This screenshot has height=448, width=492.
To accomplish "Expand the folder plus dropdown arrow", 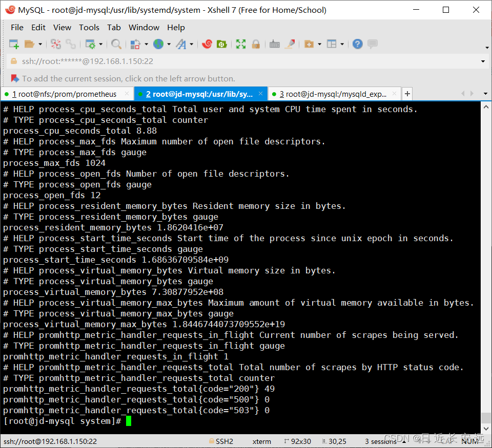I will click(x=319, y=44).
